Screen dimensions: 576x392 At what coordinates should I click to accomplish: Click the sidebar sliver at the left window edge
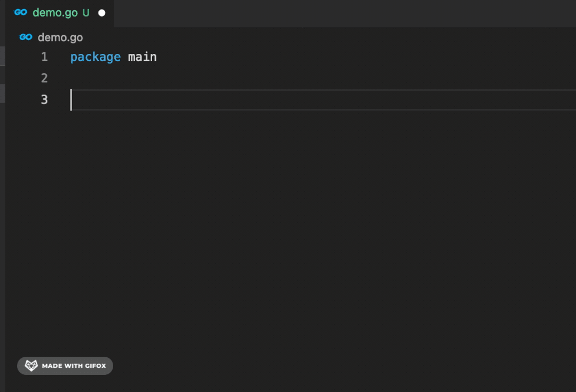pyautogui.click(x=2, y=214)
